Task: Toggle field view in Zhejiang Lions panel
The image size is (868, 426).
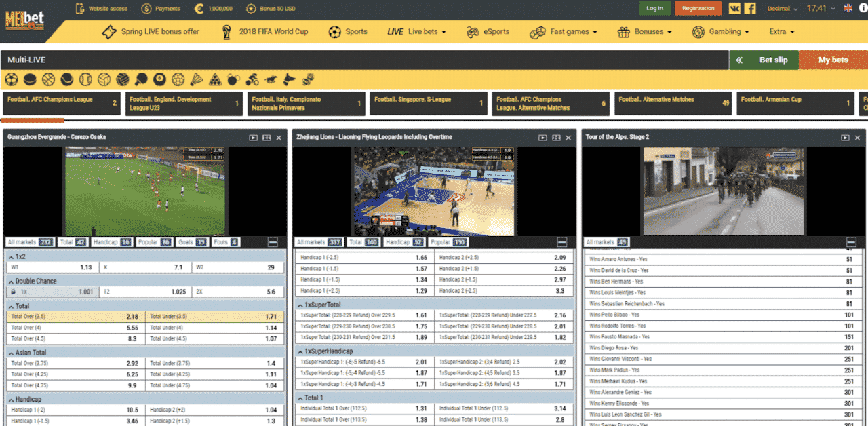Action: point(556,138)
